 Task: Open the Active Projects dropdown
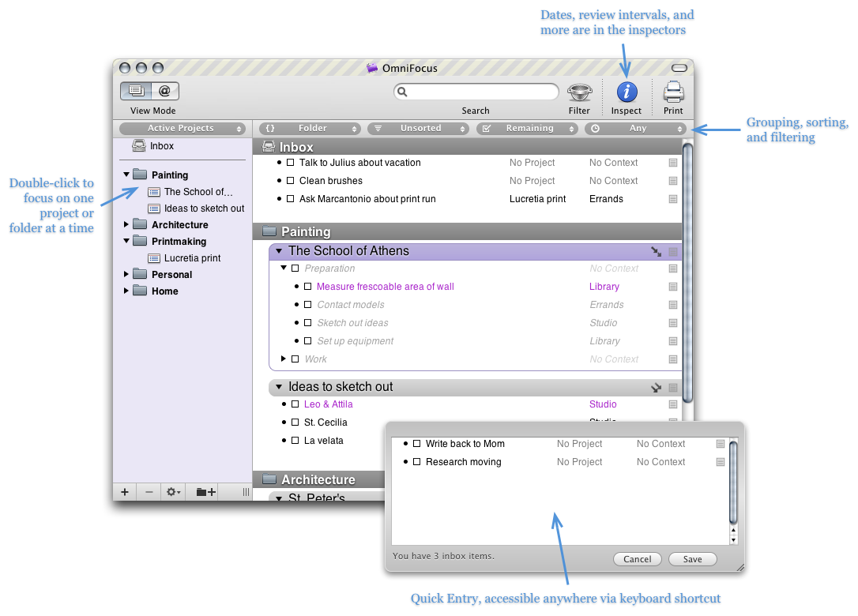tap(181, 128)
